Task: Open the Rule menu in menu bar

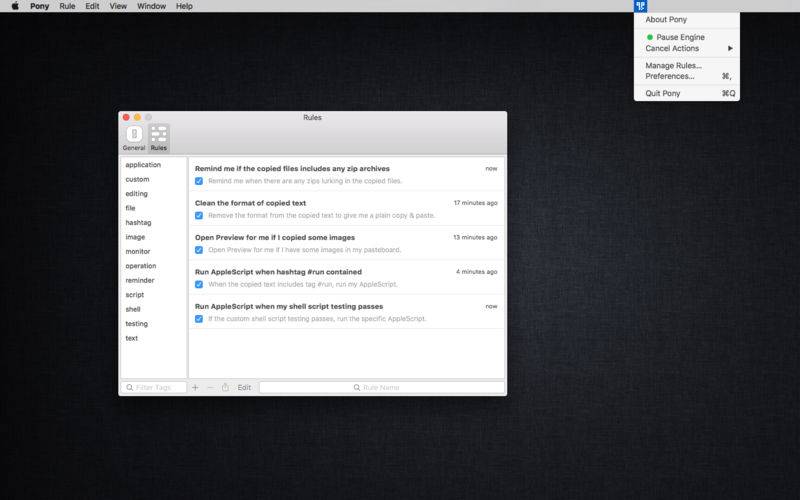Action: 67,6
